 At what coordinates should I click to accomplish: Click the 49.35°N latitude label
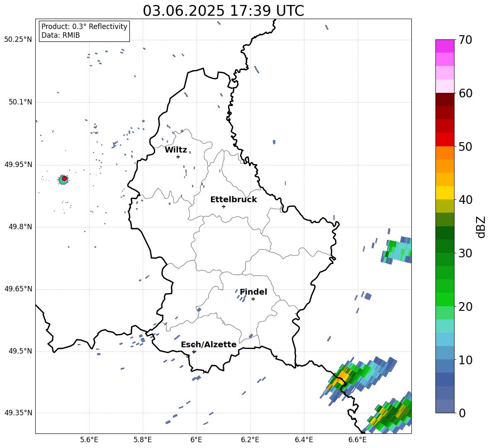(18, 413)
